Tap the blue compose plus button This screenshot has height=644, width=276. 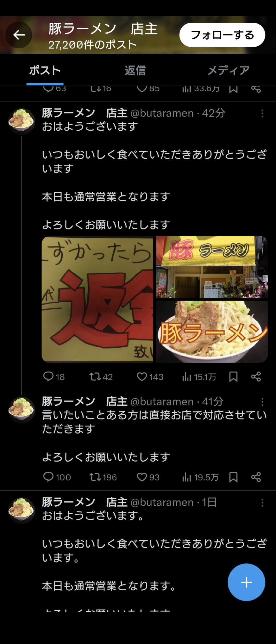pos(246,582)
